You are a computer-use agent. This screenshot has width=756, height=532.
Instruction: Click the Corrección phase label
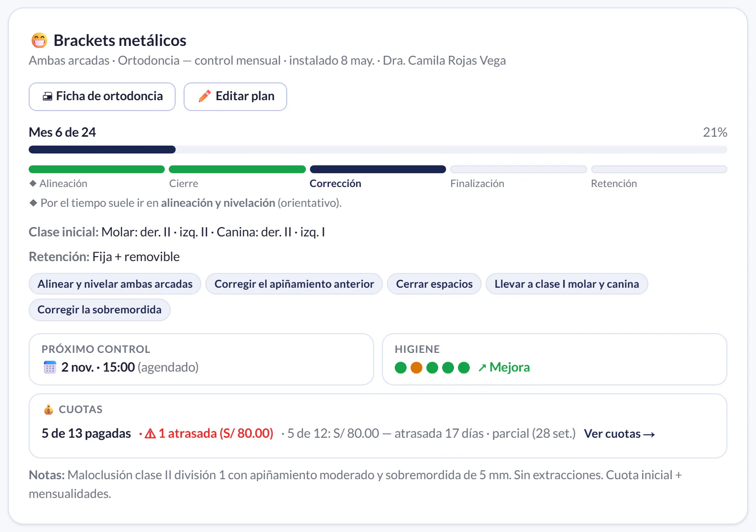(x=336, y=184)
